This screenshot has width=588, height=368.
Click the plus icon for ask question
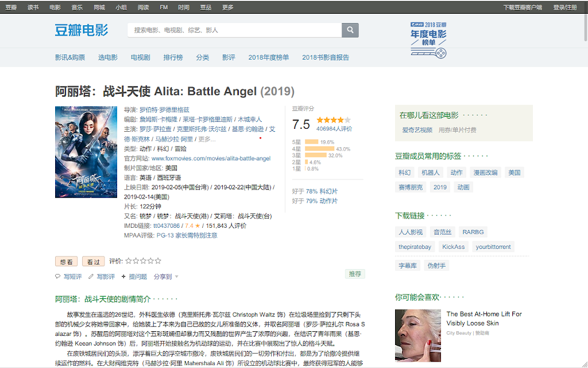click(123, 277)
